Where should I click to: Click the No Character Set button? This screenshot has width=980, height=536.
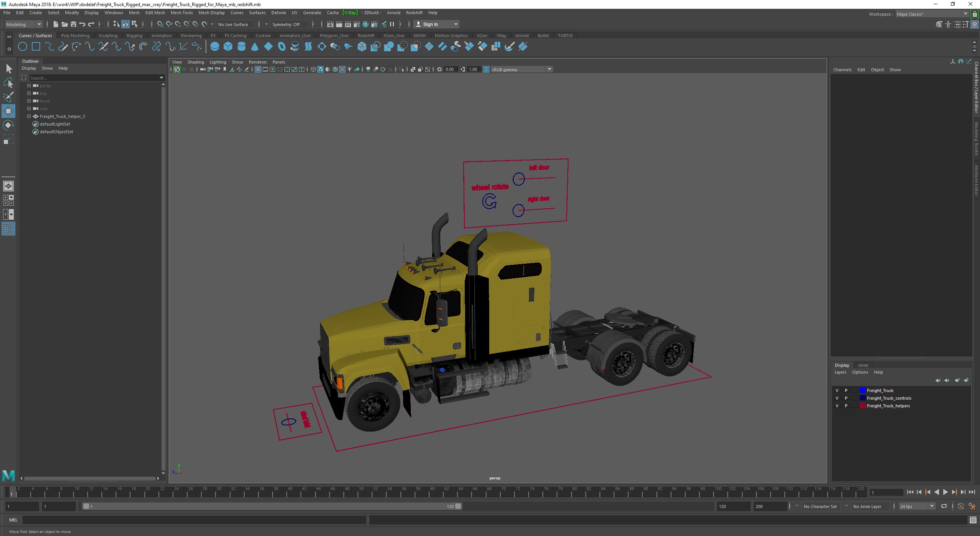[820, 506]
